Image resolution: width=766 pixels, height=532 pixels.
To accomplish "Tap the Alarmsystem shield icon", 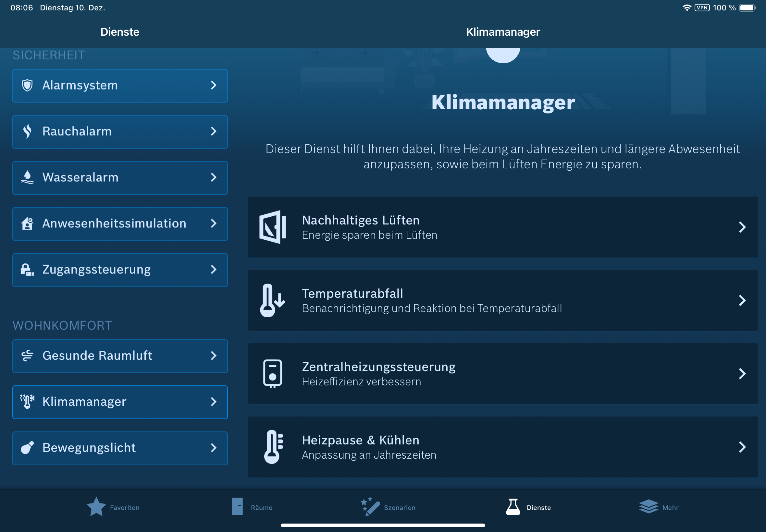I will [27, 85].
